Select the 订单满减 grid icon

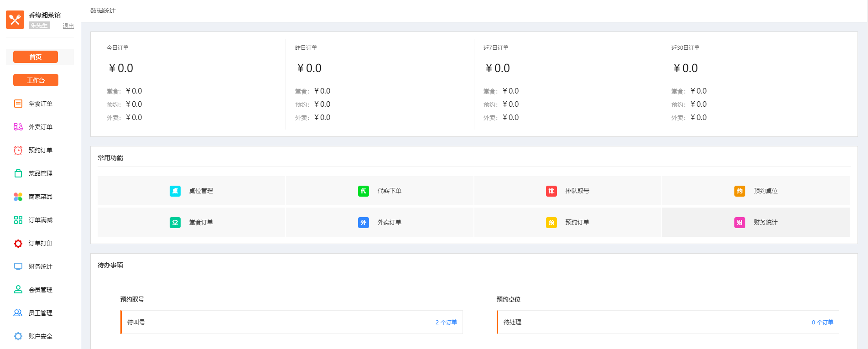coord(18,220)
